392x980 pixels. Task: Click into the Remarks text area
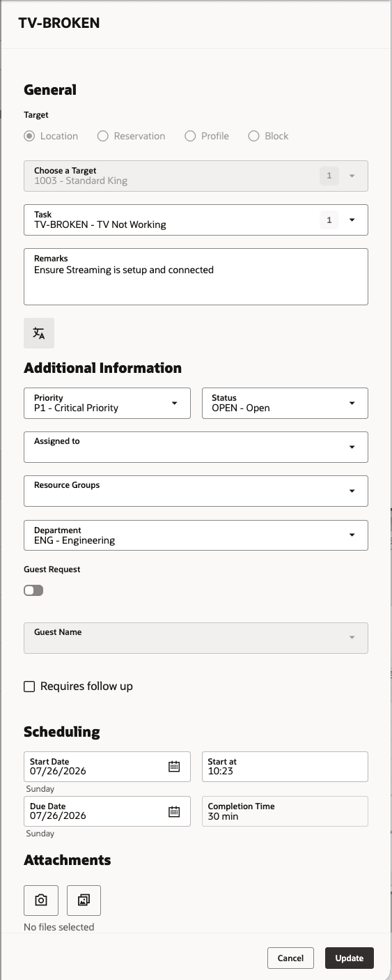tap(196, 277)
